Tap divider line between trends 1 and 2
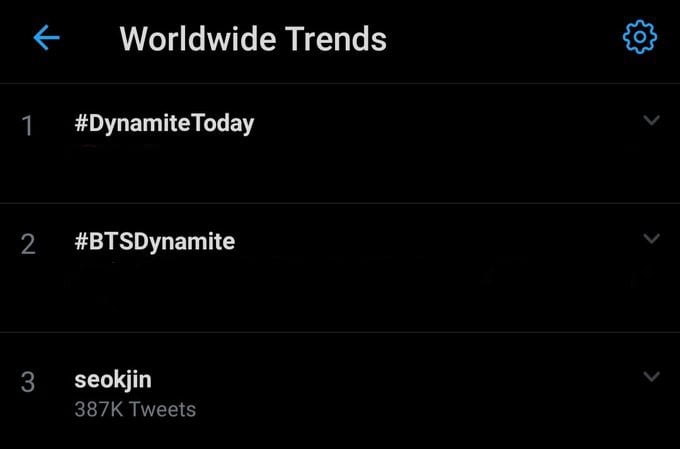Image resolution: width=680 pixels, height=449 pixels. pyautogui.click(x=340, y=203)
